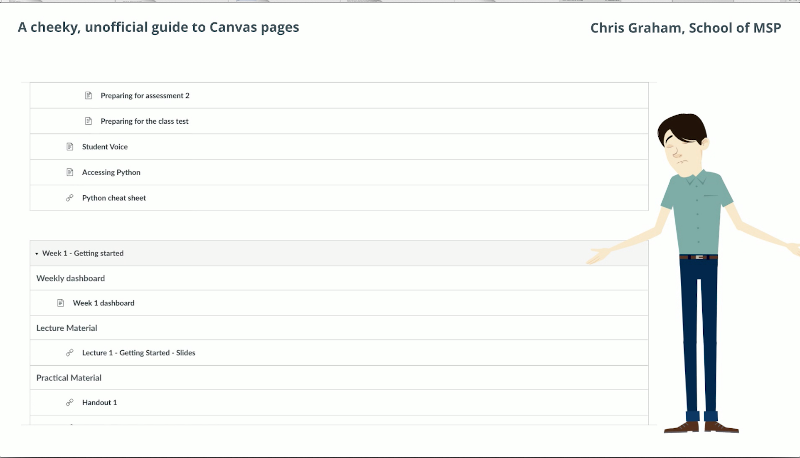
Task: Click page icon beside Preparing for the class test
Action: point(88,121)
